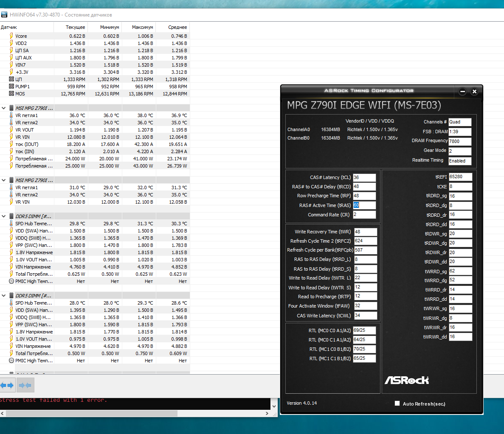Click the Version 4.0.14 label
Screen dimensions: 504x434
coord(301,403)
